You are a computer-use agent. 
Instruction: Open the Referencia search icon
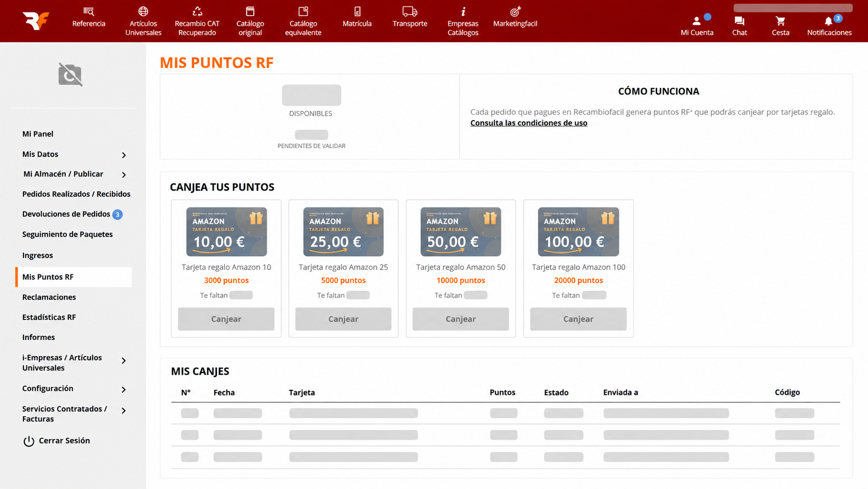pos(89,11)
